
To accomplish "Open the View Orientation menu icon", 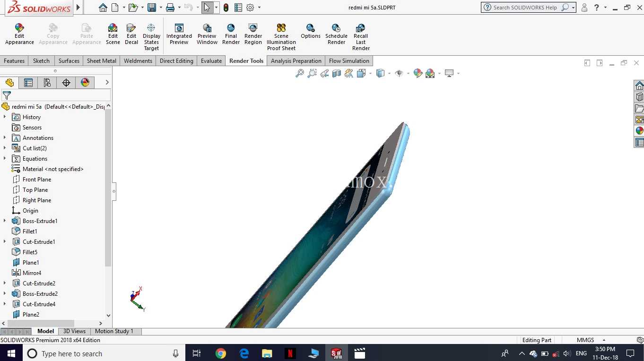I will click(x=361, y=73).
